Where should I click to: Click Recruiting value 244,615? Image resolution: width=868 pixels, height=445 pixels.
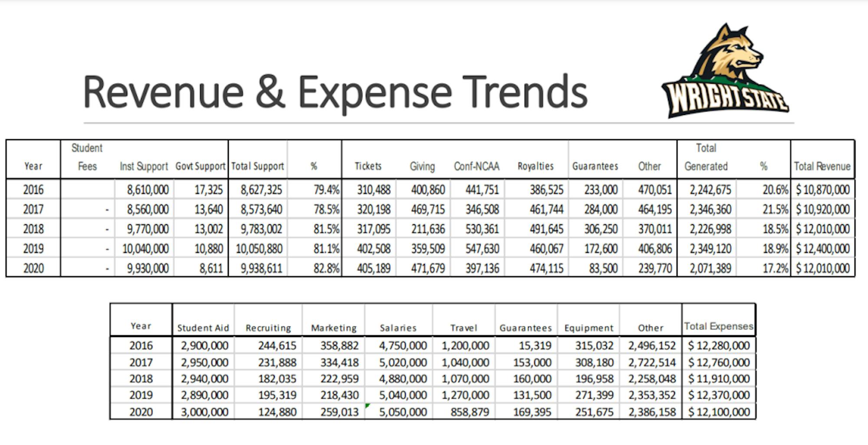click(x=277, y=346)
